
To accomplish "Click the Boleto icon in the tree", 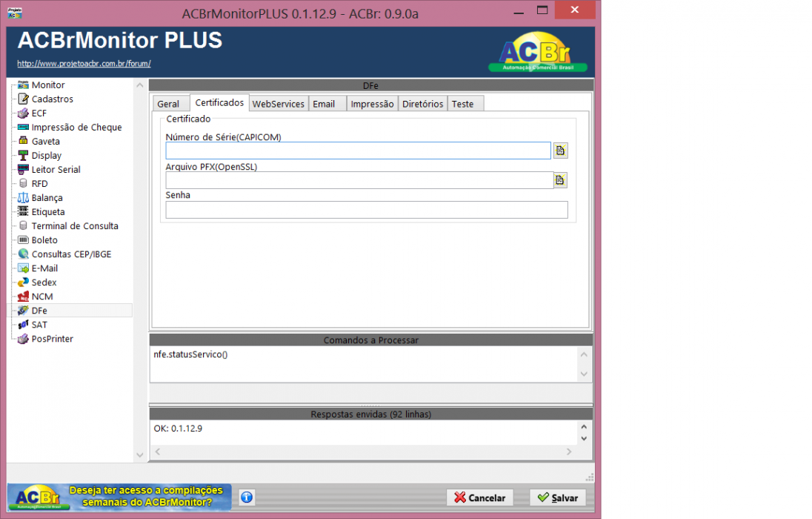I will click(x=23, y=239).
